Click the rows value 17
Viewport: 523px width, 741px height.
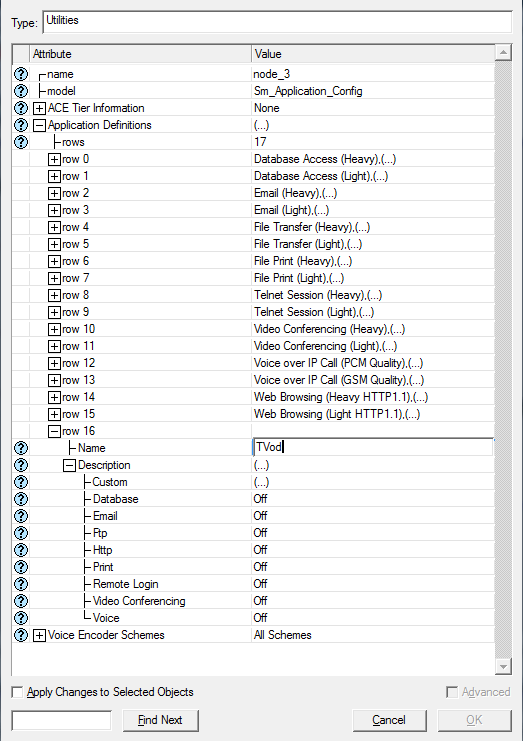tap(260, 142)
